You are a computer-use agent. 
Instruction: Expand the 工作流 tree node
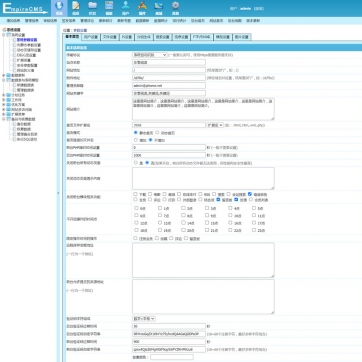tap(4, 100)
